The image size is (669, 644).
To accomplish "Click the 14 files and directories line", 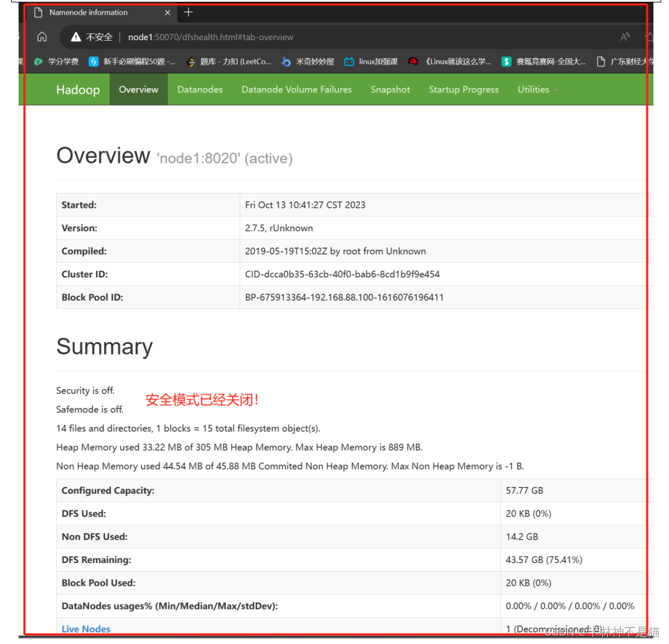I will (188, 428).
